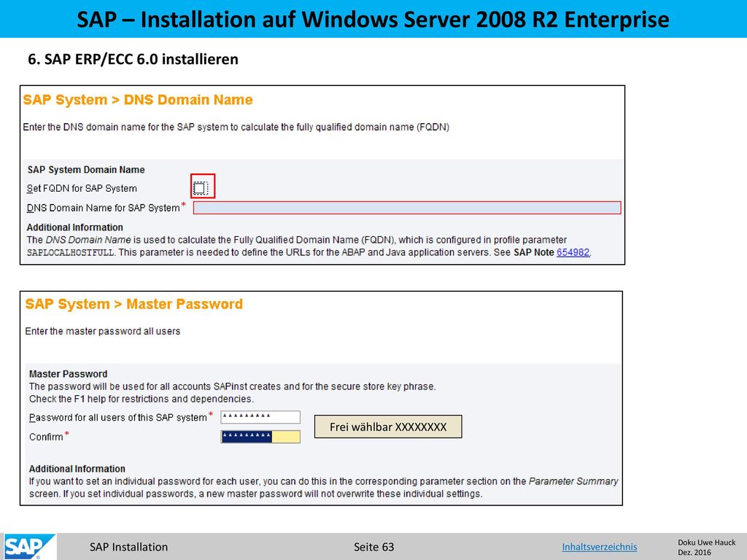Click the 'SAP Installation' footer text
747x560 pixels.
click(x=128, y=547)
